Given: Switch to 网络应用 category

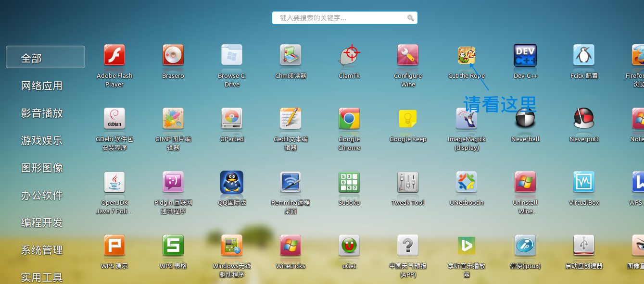Looking at the screenshot, I should [42, 86].
